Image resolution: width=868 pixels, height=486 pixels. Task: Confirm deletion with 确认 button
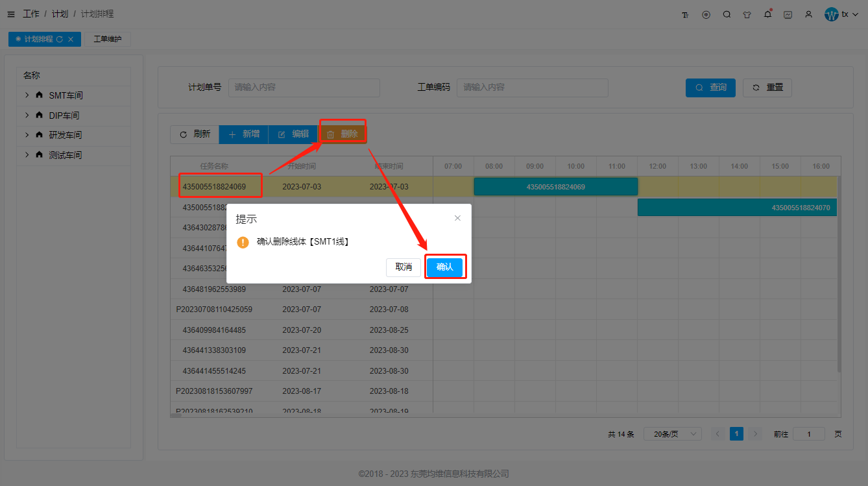(x=444, y=267)
